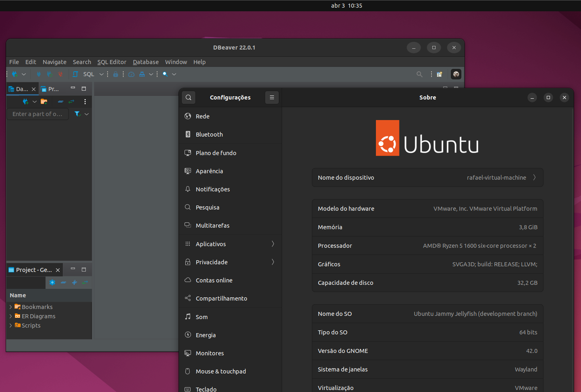The image size is (581, 392).
Task: Switch to the Projects tab
Action: pos(50,89)
